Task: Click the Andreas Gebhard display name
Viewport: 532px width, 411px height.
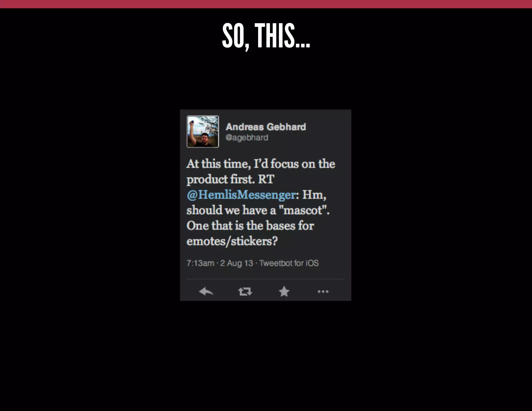Action: pos(266,127)
